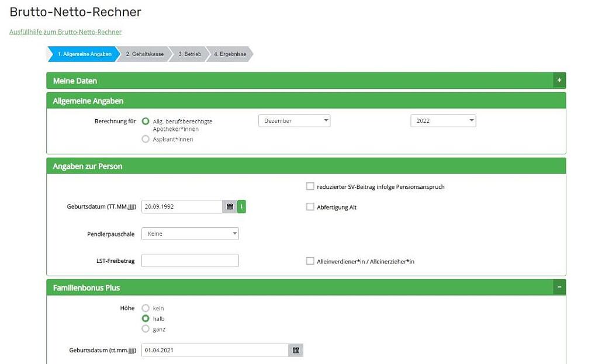Viewport: 602px width, 364px height.
Task: Collapse the Familienbonus Plus section
Action: click(x=559, y=287)
